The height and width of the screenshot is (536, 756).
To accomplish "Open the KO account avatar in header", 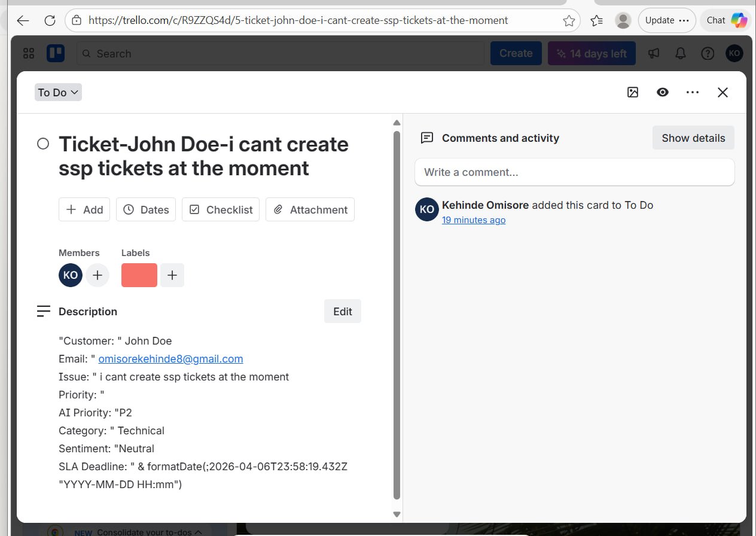I will click(x=734, y=53).
